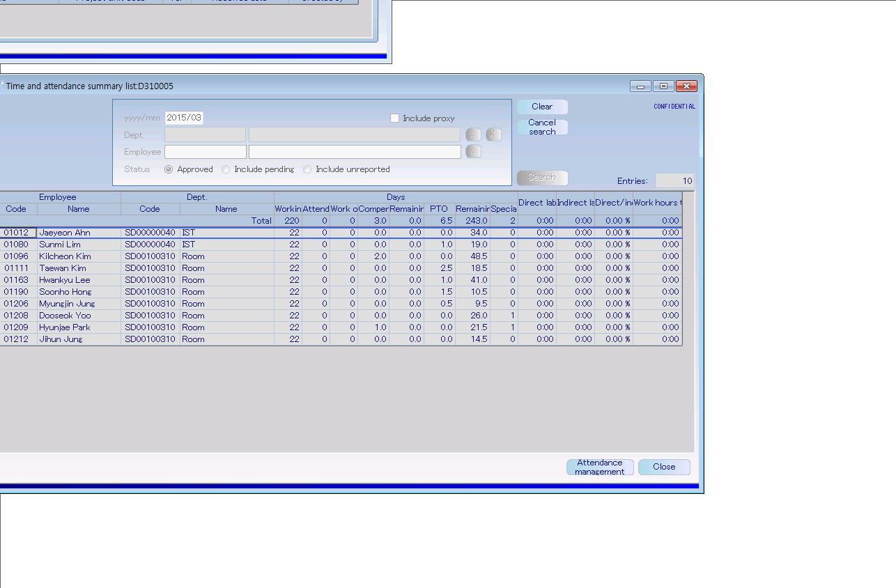Click the Cancel search button

(x=542, y=127)
